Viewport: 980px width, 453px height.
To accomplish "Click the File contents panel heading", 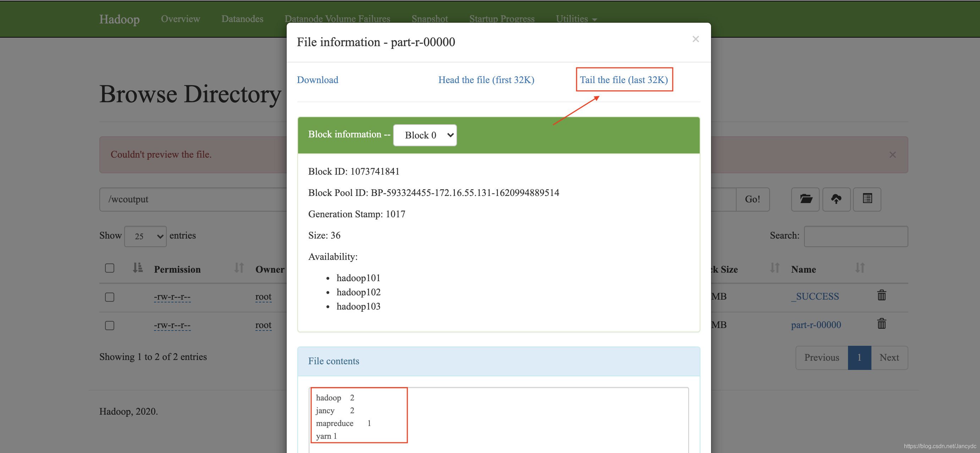I will coord(499,361).
